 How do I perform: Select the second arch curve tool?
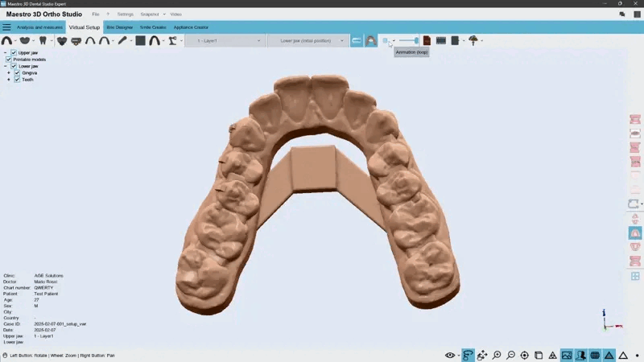click(x=105, y=41)
